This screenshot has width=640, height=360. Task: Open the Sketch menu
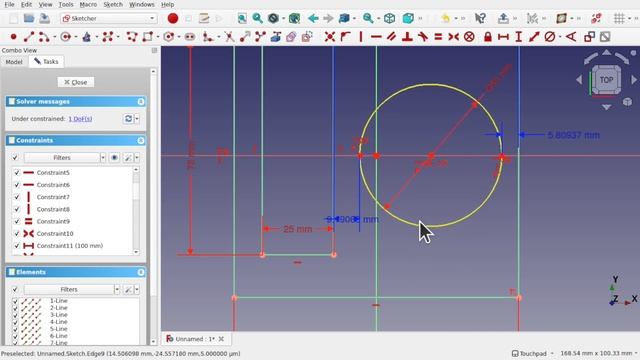pos(113,4)
